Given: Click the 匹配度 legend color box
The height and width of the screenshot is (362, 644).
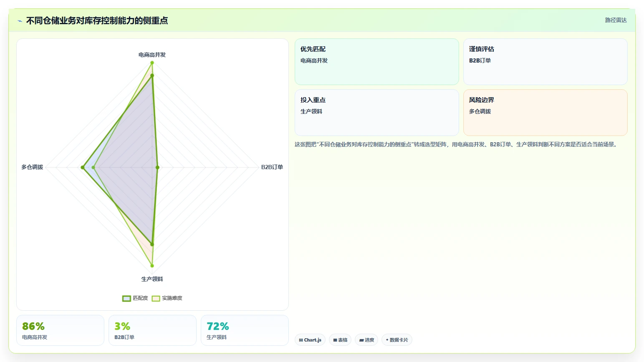Looking at the screenshot, I should [126, 298].
